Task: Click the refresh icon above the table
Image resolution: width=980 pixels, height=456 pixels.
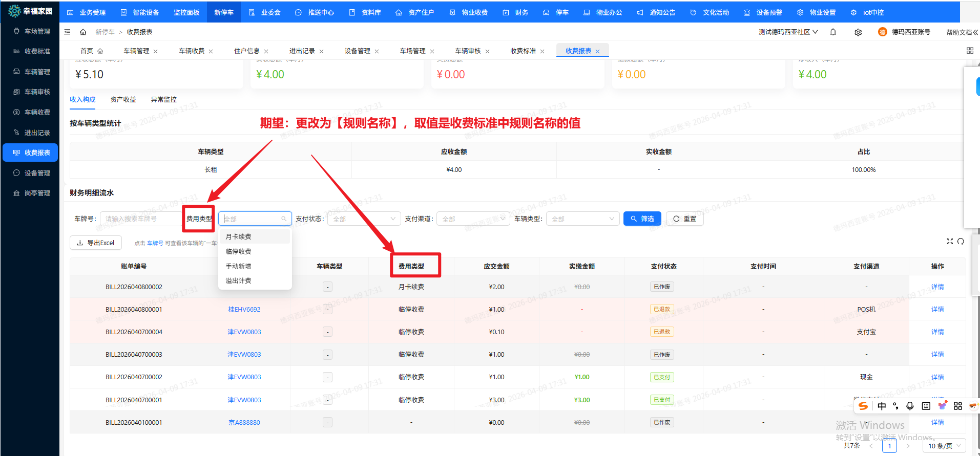Action: [961, 242]
